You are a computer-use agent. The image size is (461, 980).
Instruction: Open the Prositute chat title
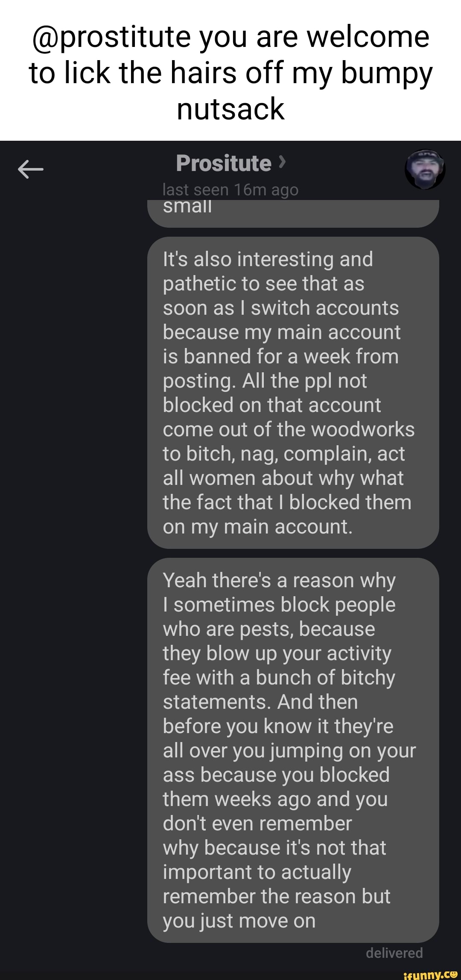(224, 163)
